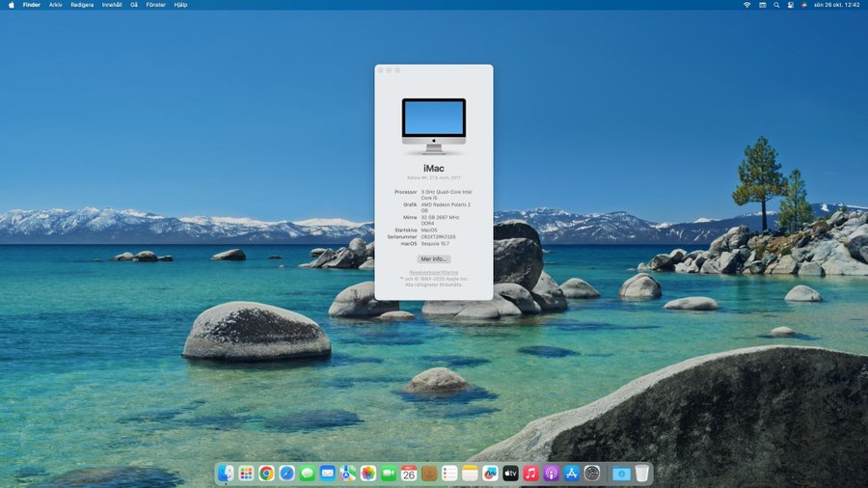Open Mail from the Dock
868x488 pixels.
(x=327, y=474)
